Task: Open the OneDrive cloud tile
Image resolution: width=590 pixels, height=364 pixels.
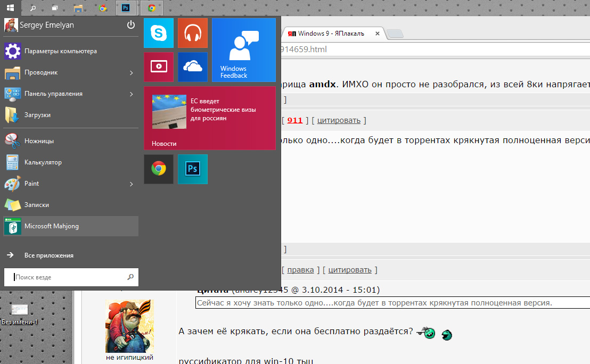Action: [x=193, y=67]
